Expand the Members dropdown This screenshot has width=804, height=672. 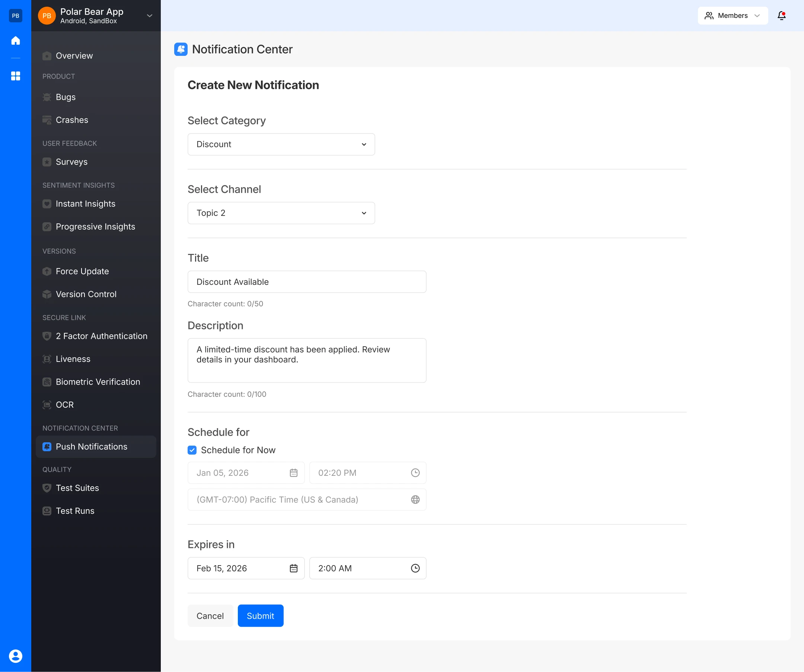[x=733, y=16]
